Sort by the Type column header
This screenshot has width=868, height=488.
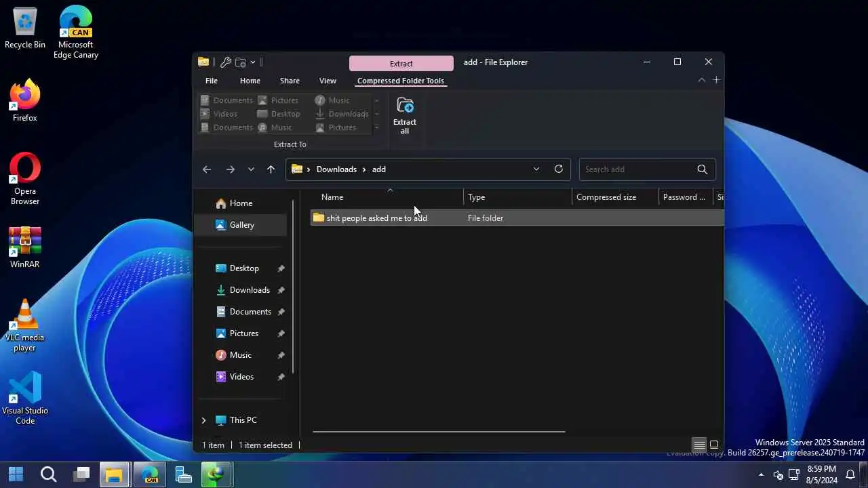(x=518, y=197)
